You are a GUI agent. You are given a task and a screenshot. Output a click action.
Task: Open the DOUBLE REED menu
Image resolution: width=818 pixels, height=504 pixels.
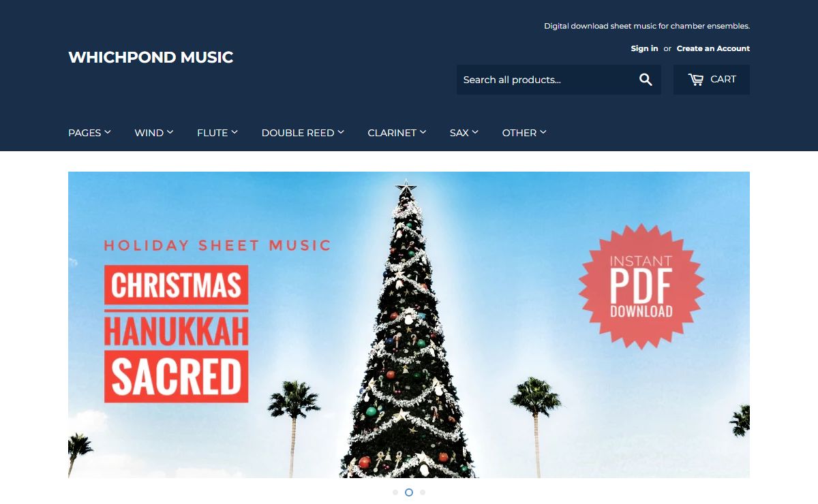(303, 133)
